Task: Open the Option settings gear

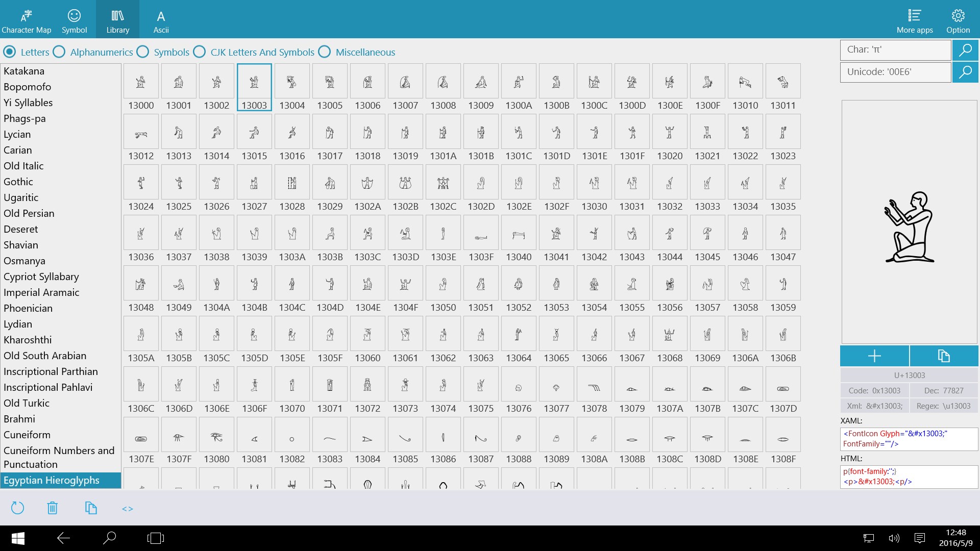Action: [958, 20]
